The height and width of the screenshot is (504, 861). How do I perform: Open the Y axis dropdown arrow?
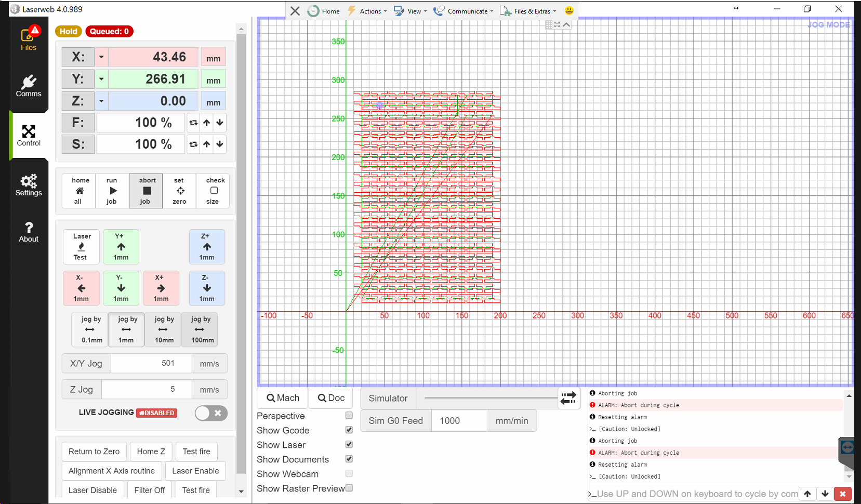tap(101, 79)
